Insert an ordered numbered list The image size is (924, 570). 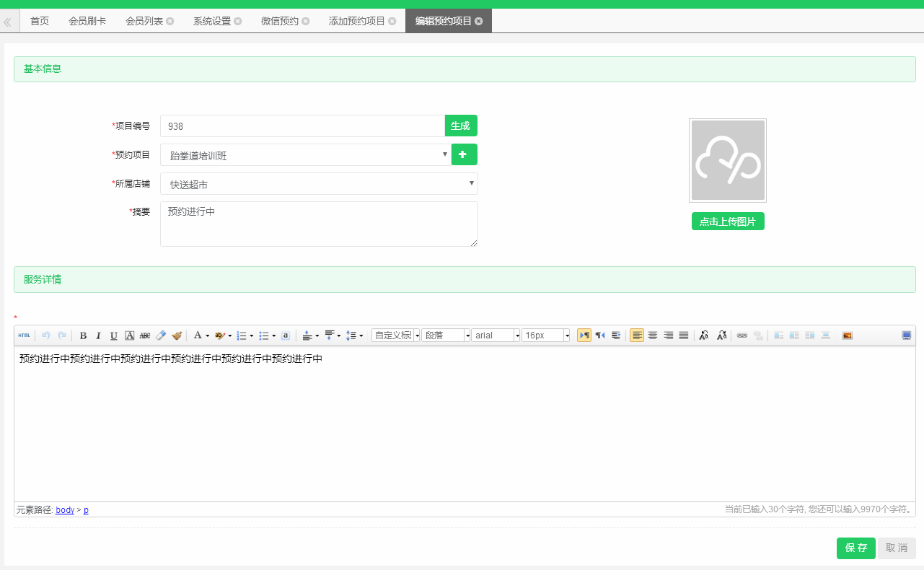[242, 336]
